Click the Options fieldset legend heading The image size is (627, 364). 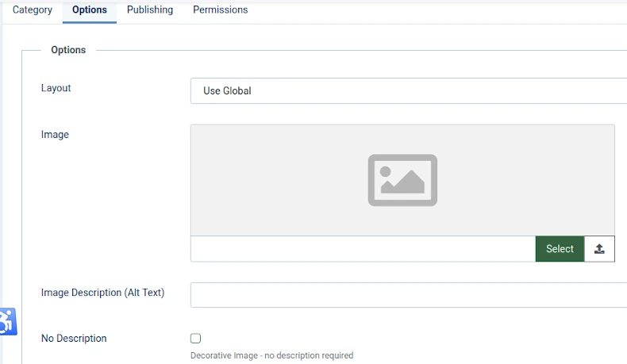point(68,50)
